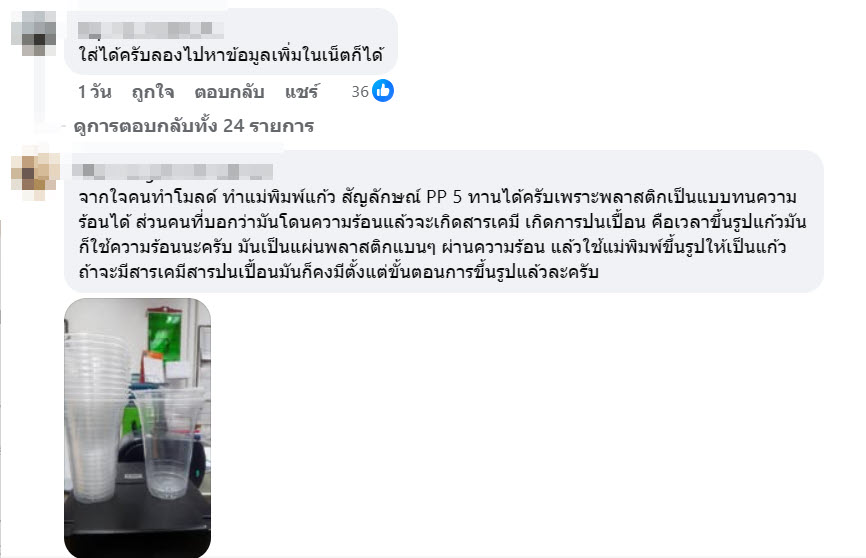Open the first commenter's blurred profile picture
The width and height of the screenshot is (866, 558).
[34, 33]
